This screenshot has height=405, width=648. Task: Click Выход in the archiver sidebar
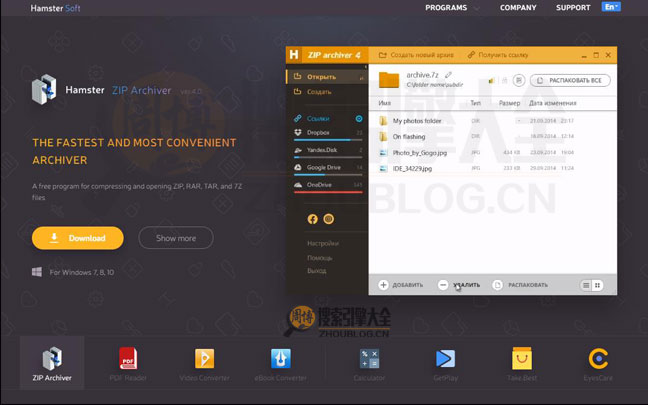[x=317, y=271]
